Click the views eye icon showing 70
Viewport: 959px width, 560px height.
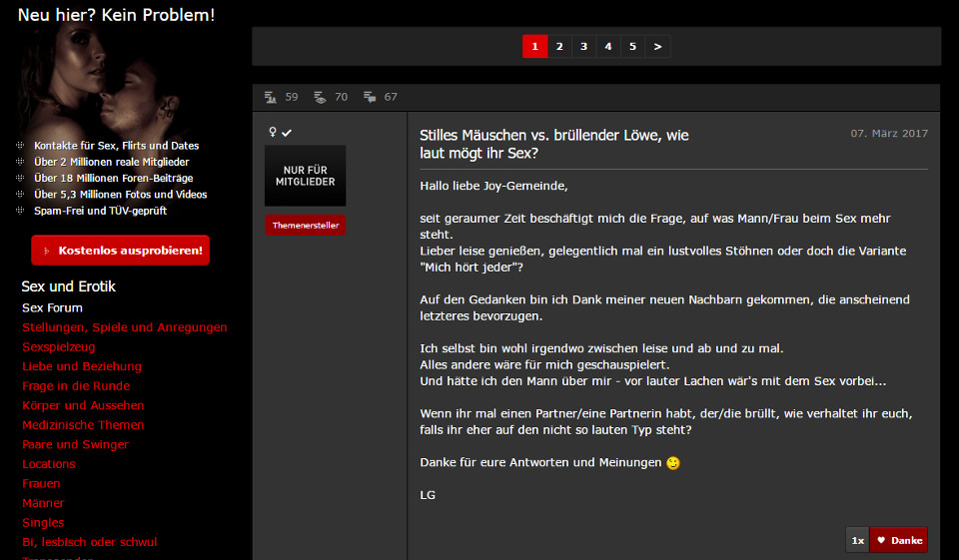coord(320,97)
